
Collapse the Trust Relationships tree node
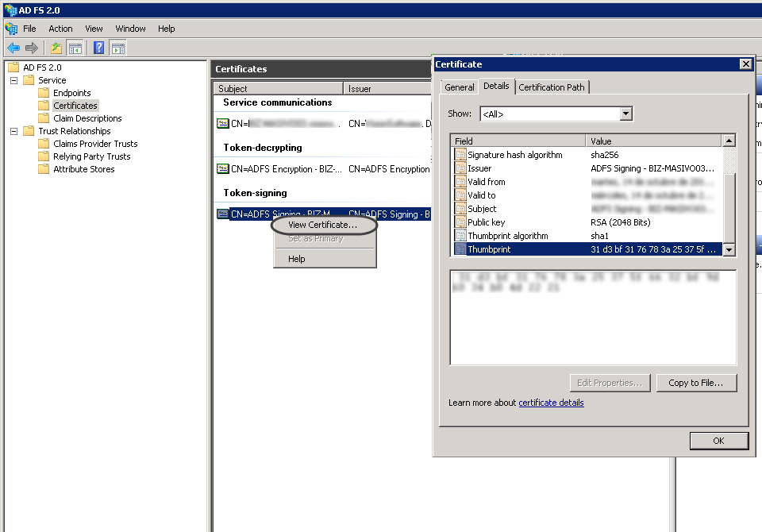coord(14,131)
